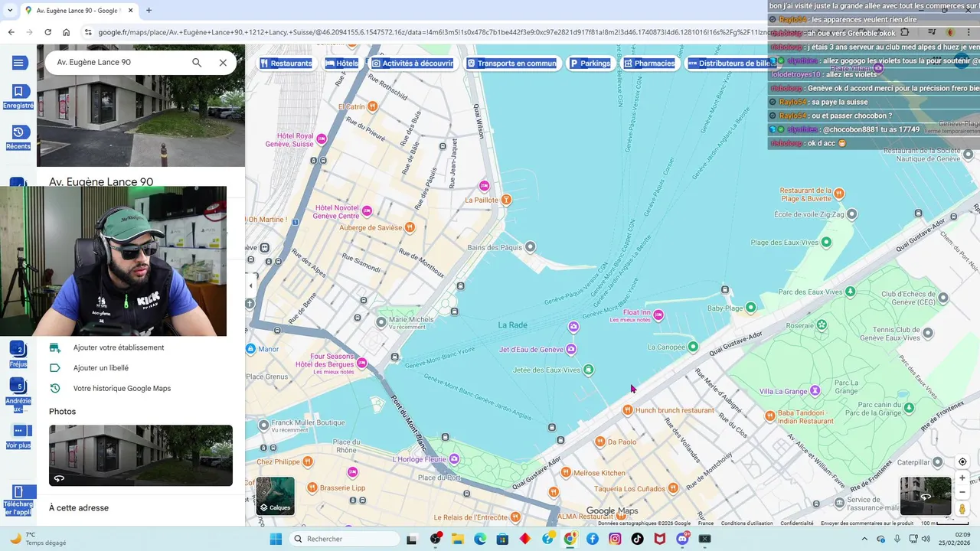
Task: Zoom in with the plus button
Action: click(962, 478)
